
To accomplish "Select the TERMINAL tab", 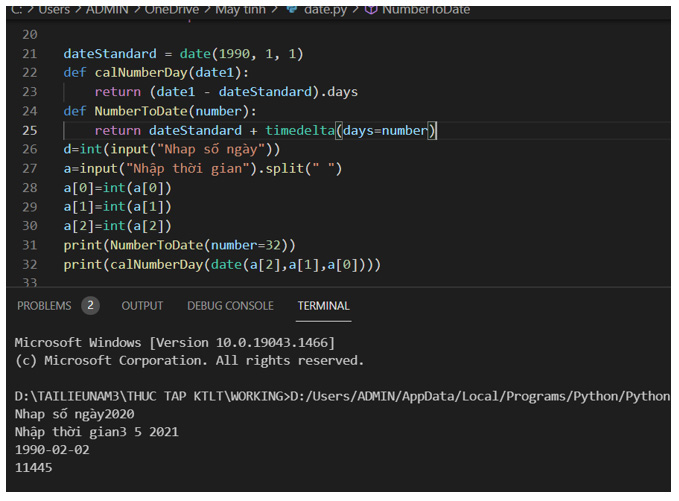I will click(323, 305).
